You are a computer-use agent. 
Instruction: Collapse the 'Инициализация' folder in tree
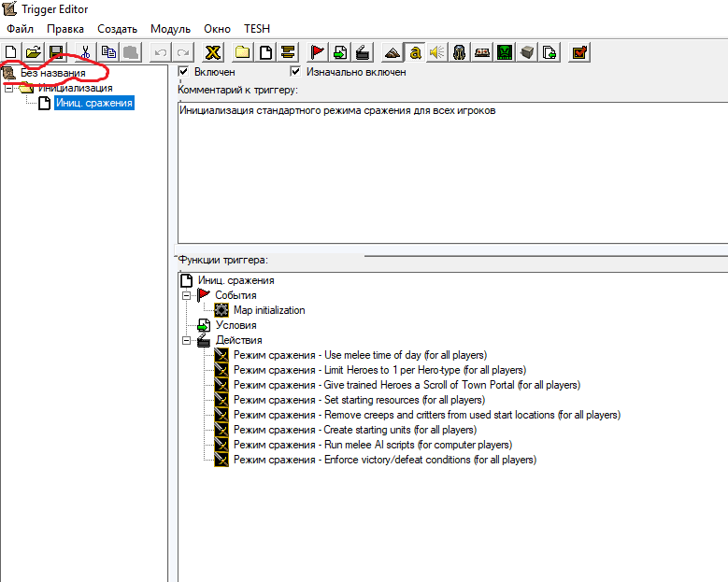pos(8,88)
